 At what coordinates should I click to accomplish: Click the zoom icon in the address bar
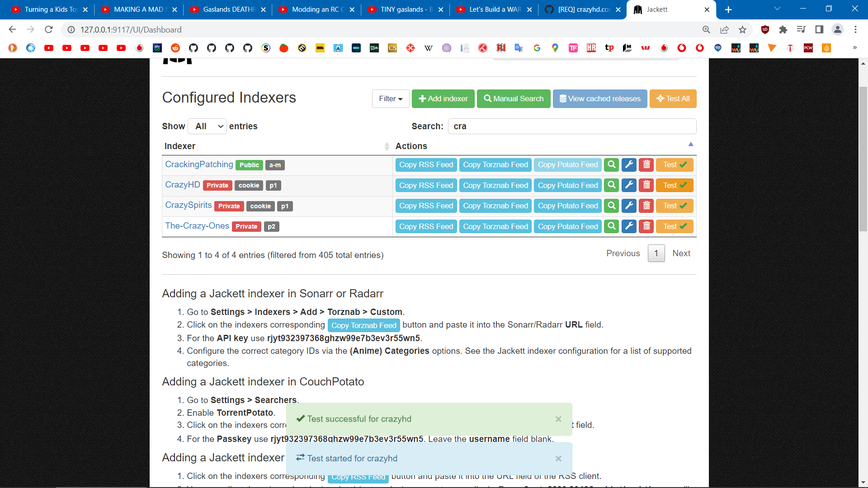(706, 30)
